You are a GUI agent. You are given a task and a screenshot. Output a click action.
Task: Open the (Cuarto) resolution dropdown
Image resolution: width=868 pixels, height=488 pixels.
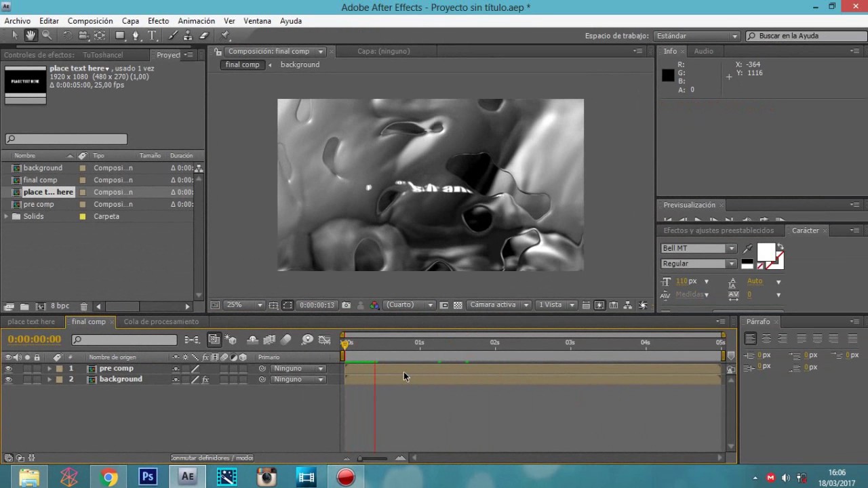tap(410, 305)
